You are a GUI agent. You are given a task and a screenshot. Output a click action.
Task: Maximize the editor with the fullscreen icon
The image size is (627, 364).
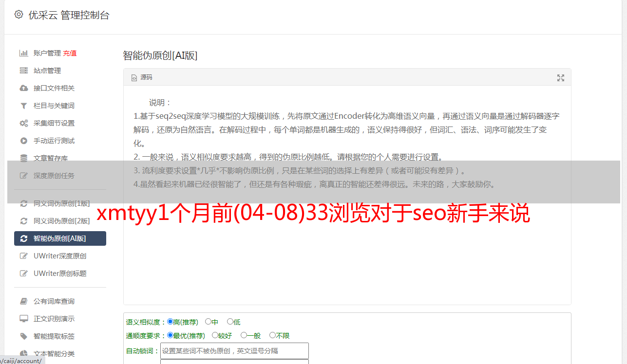coord(561,78)
